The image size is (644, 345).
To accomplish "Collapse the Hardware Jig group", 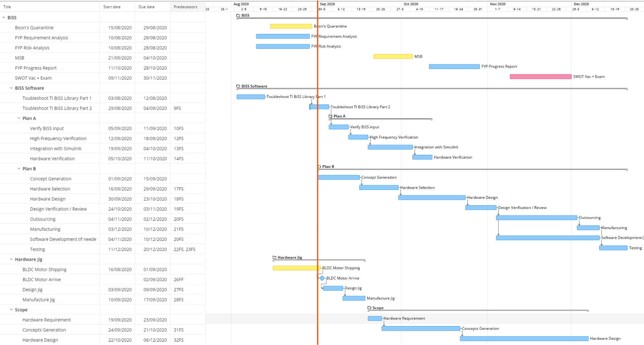I will (11, 259).
